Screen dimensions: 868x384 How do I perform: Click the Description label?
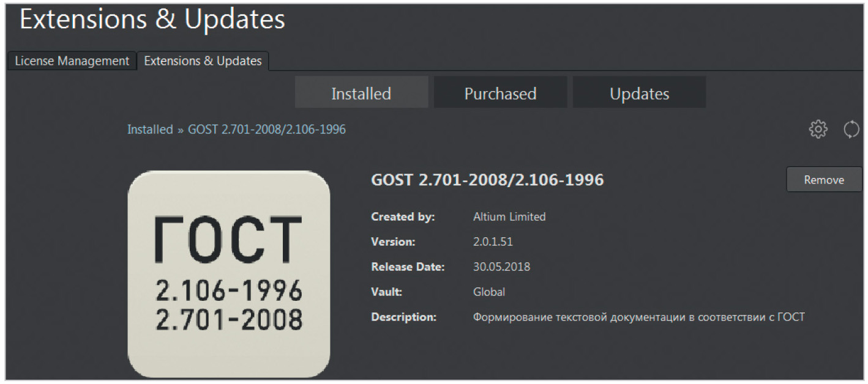tap(403, 317)
